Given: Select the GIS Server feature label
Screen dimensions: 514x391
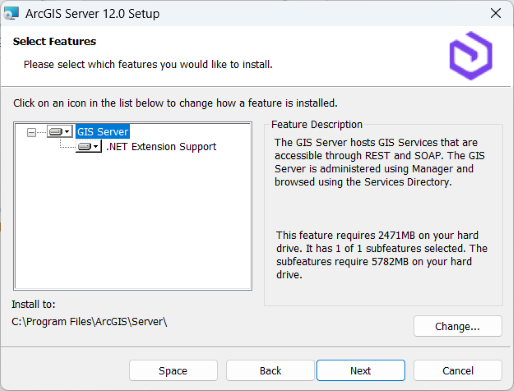Looking at the screenshot, I should (x=103, y=132).
